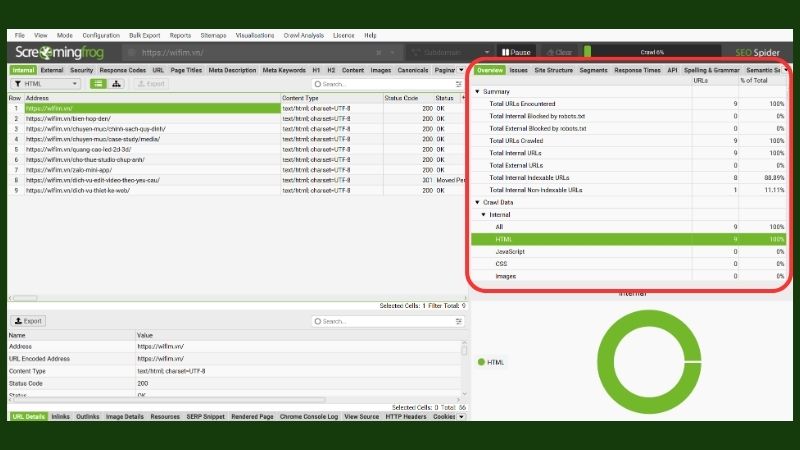800x450 pixels.
Task: Open the Site Structure tab
Action: 554,70
